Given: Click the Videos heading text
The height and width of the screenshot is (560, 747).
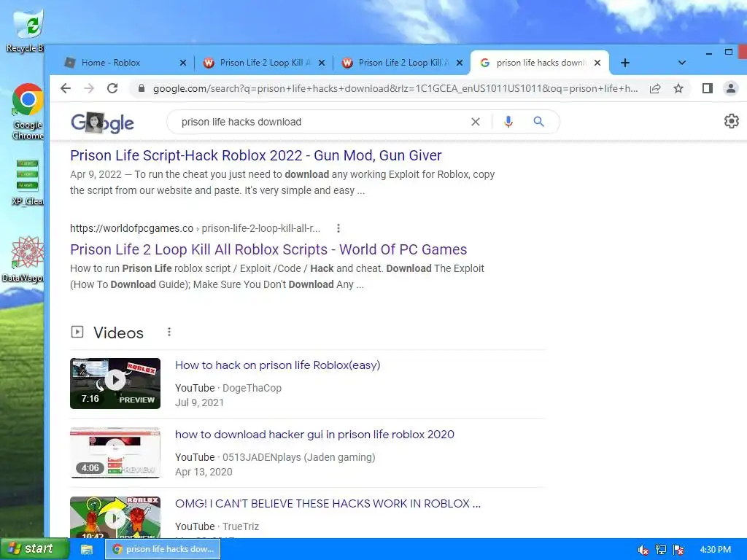Looking at the screenshot, I should (118, 332).
